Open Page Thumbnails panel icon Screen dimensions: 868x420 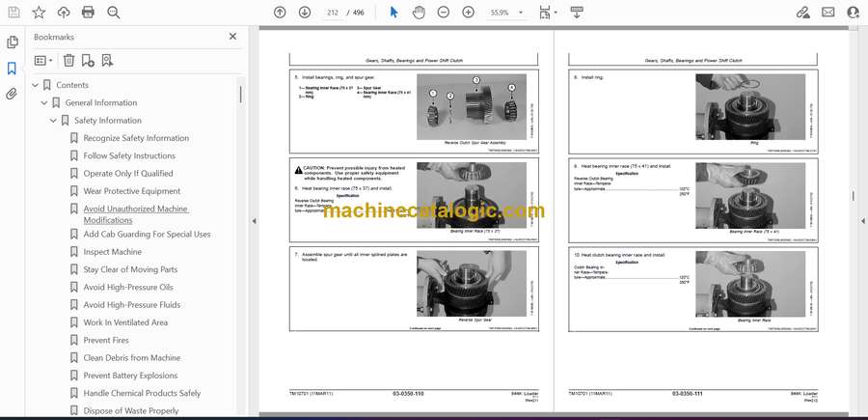[x=13, y=42]
